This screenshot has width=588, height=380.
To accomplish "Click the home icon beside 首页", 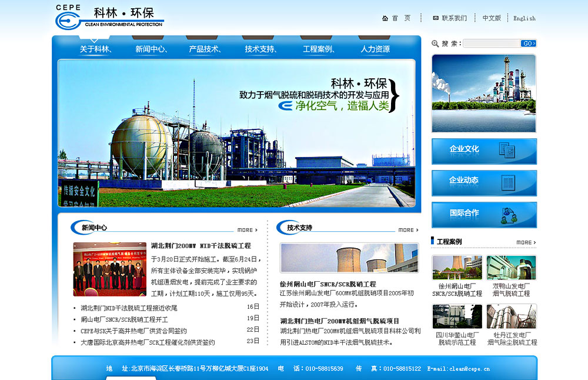I will click(x=385, y=18).
